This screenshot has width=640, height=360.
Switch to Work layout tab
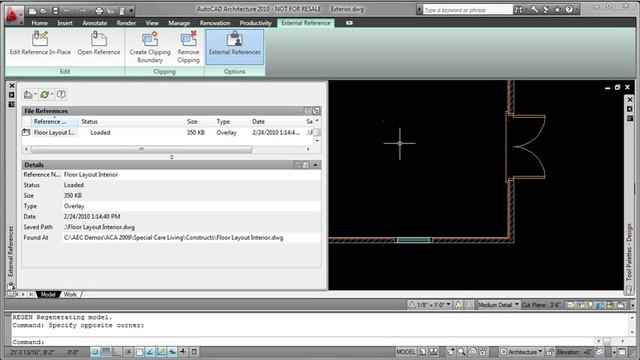[x=70, y=294]
